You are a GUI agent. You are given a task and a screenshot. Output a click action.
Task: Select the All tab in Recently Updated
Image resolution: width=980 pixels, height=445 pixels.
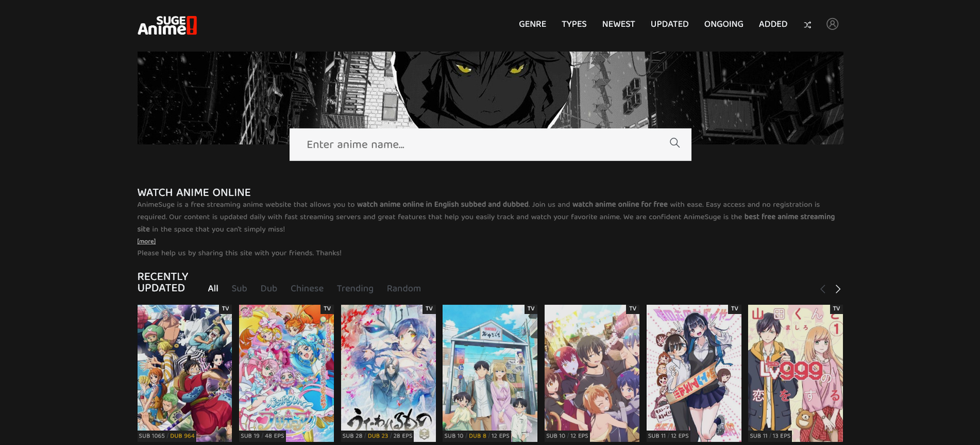213,289
